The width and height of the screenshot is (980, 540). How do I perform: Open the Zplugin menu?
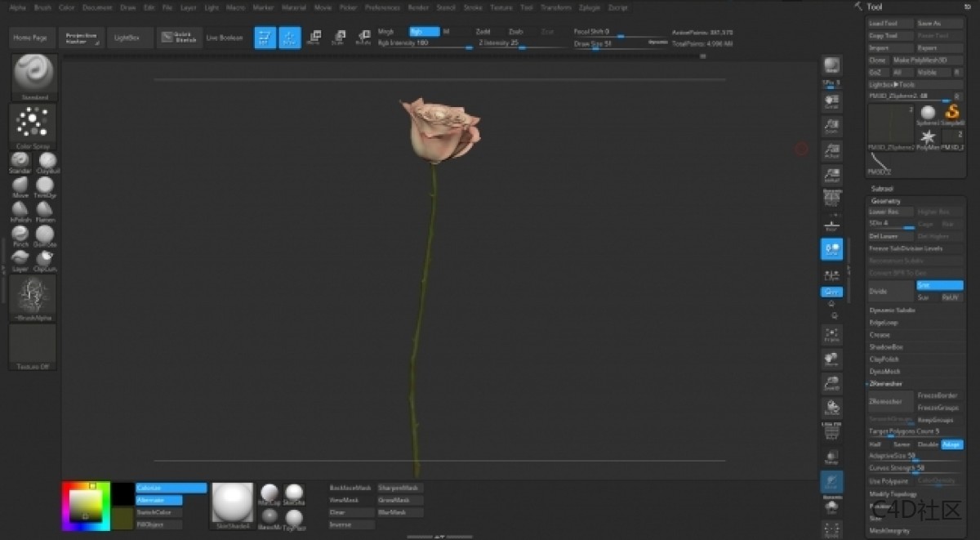pos(588,7)
